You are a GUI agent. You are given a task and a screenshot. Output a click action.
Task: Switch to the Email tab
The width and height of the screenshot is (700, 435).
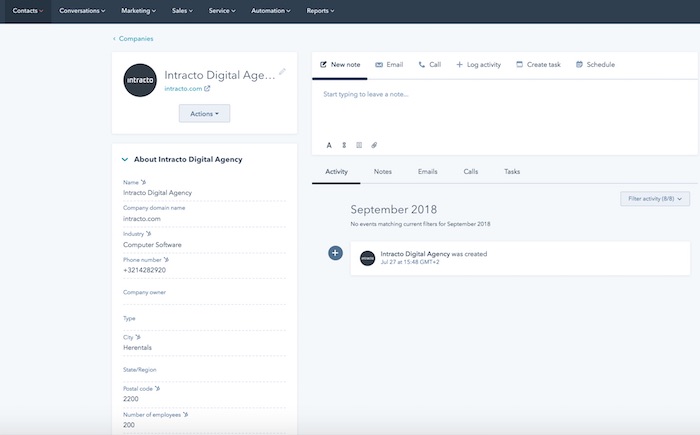tap(389, 65)
